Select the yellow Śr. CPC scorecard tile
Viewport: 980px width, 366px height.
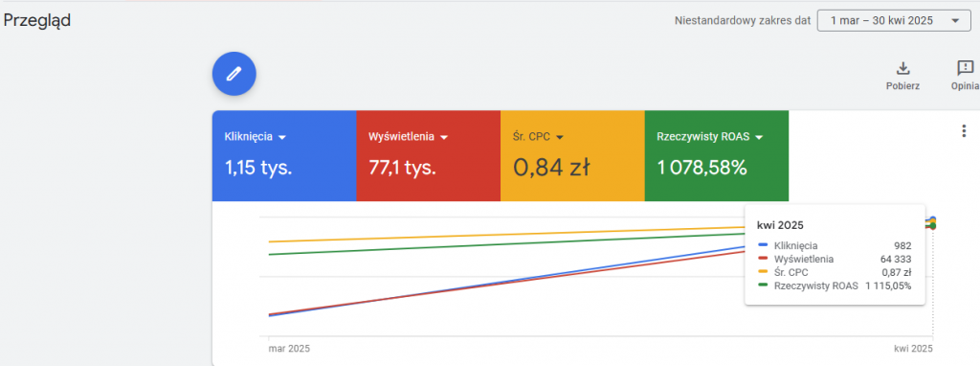[572, 156]
